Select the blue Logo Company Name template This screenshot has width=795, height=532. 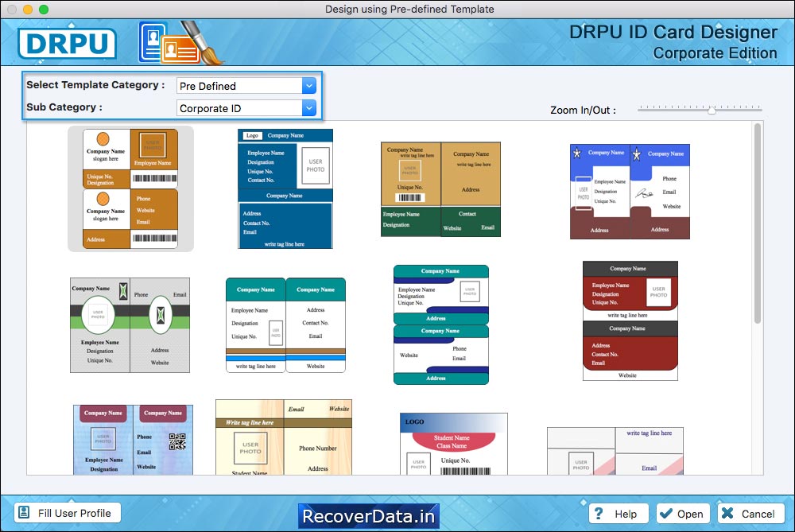click(285, 188)
